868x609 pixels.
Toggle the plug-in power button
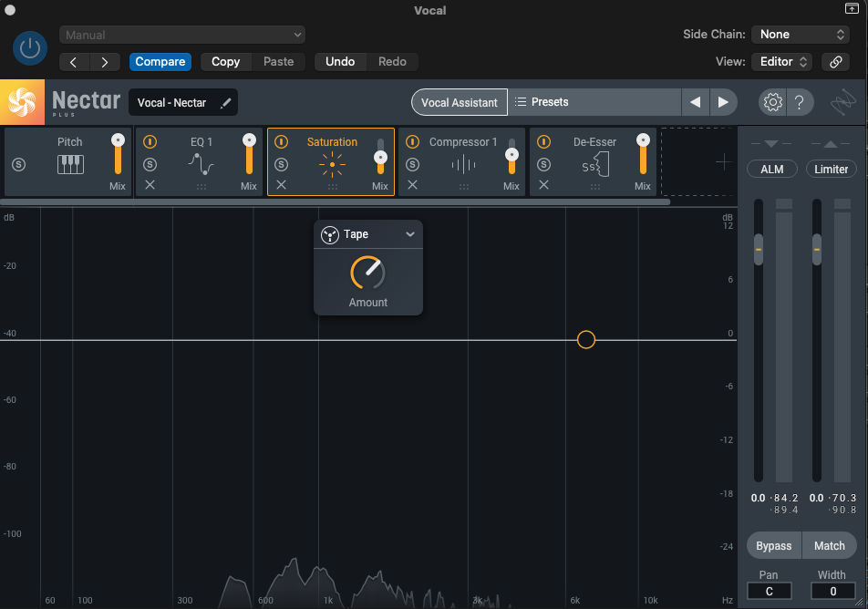(30, 48)
